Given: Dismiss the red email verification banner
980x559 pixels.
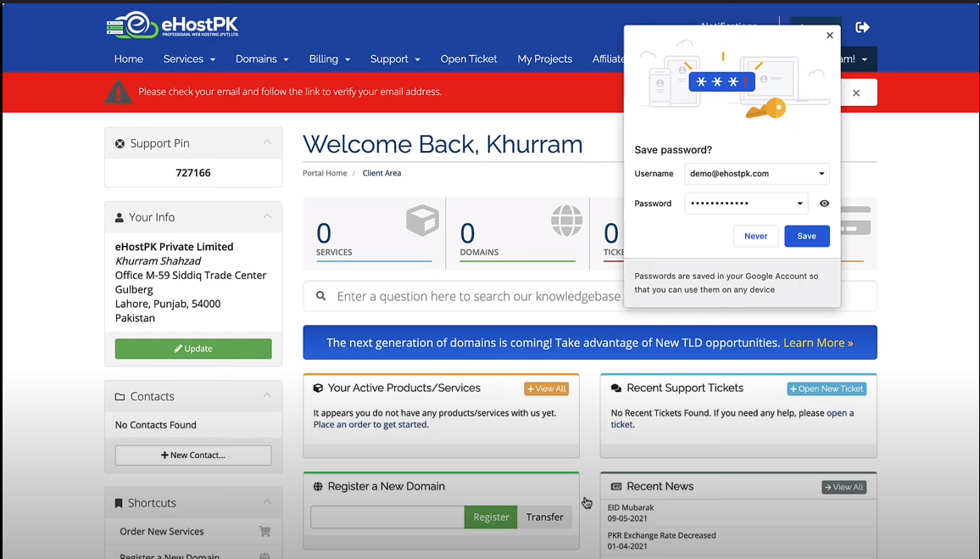Looking at the screenshot, I should (x=856, y=92).
